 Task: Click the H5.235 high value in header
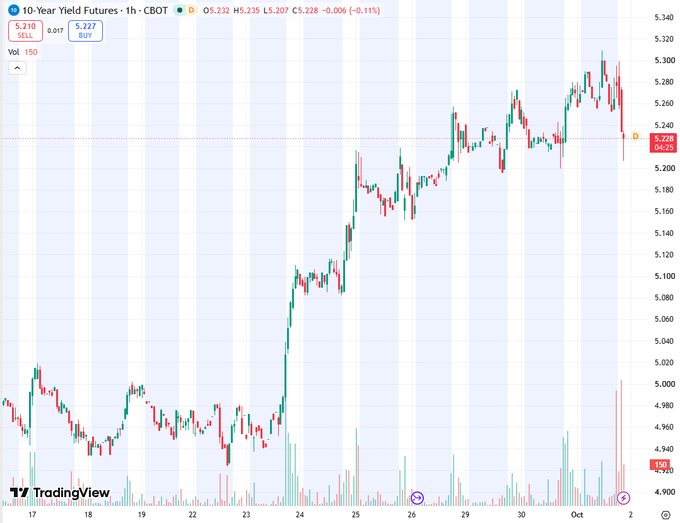point(246,10)
